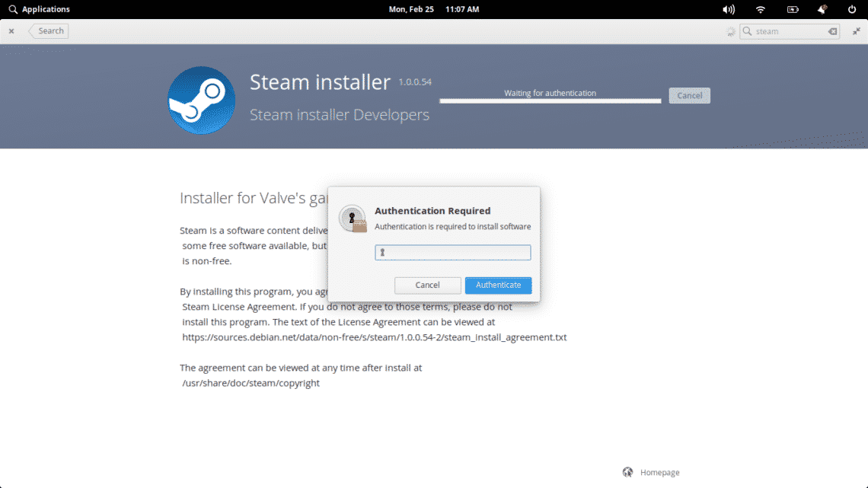Click the Waiting for authentication progress bar

pos(550,100)
